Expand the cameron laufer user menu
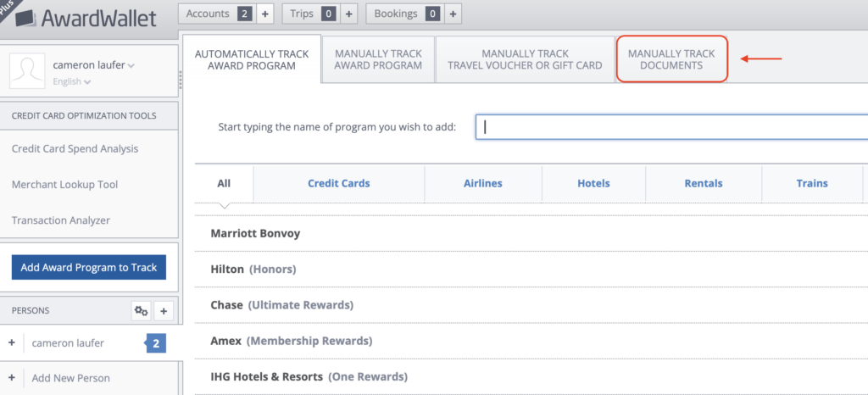The image size is (868, 395). click(93, 65)
